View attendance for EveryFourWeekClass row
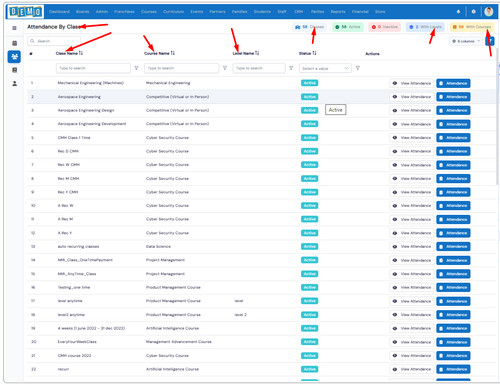 click(412, 342)
